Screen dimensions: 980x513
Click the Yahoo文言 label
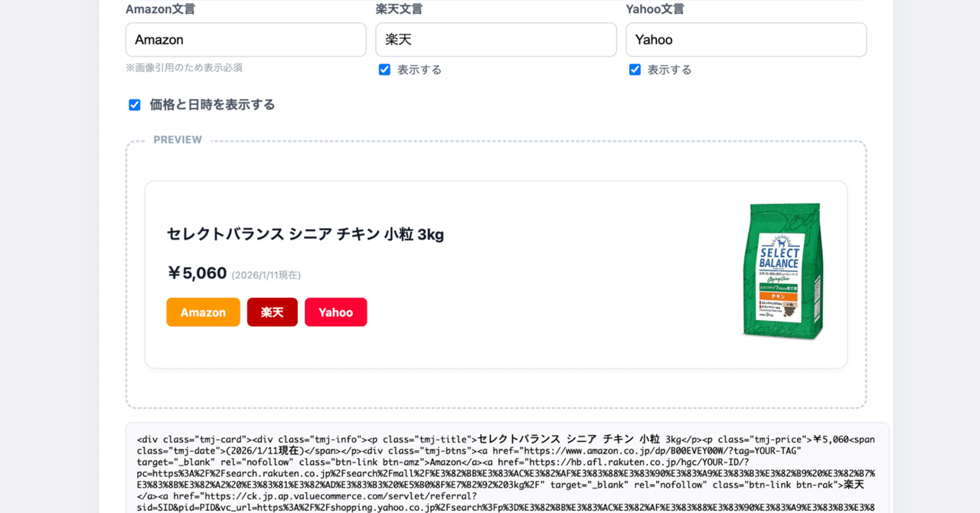[655, 9]
